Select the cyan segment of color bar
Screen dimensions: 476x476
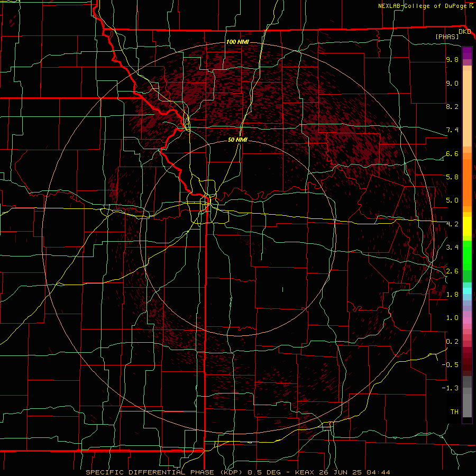pos(467,291)
